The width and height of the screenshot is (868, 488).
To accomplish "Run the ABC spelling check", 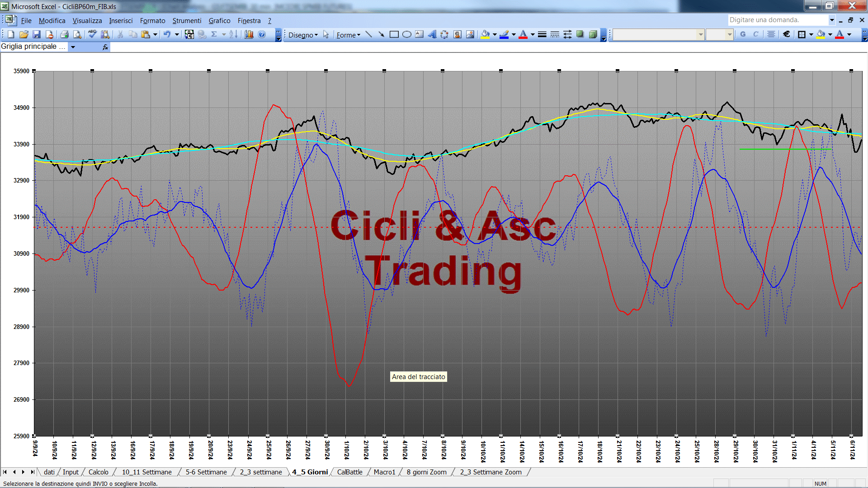I will pyautogui.click(x=92, y=34).
